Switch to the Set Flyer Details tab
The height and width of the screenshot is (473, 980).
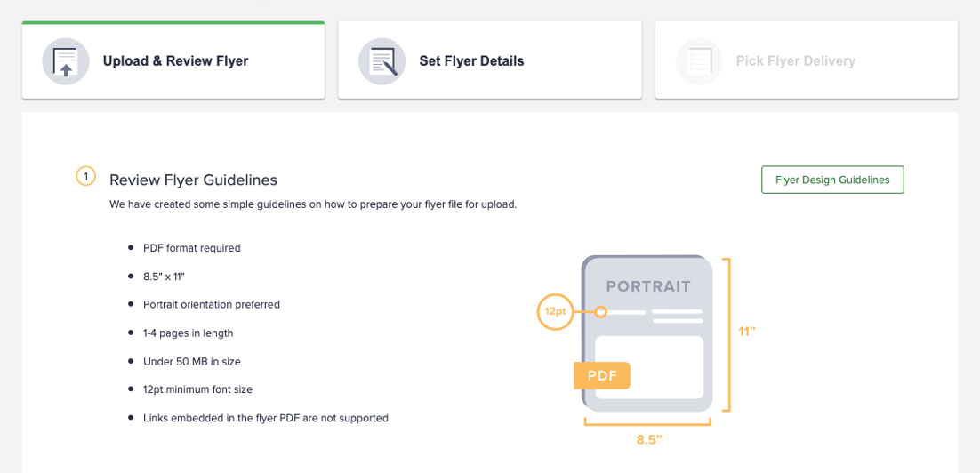(x=490, y=60)
